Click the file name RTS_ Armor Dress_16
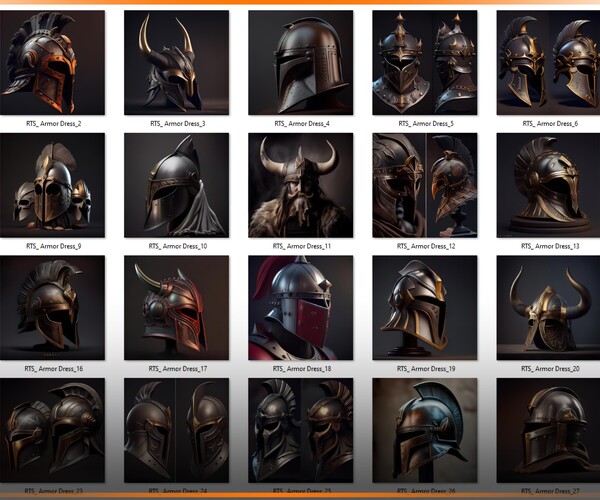Image resolution: width=600 pixels, height=500 pixels. (54, 369)
